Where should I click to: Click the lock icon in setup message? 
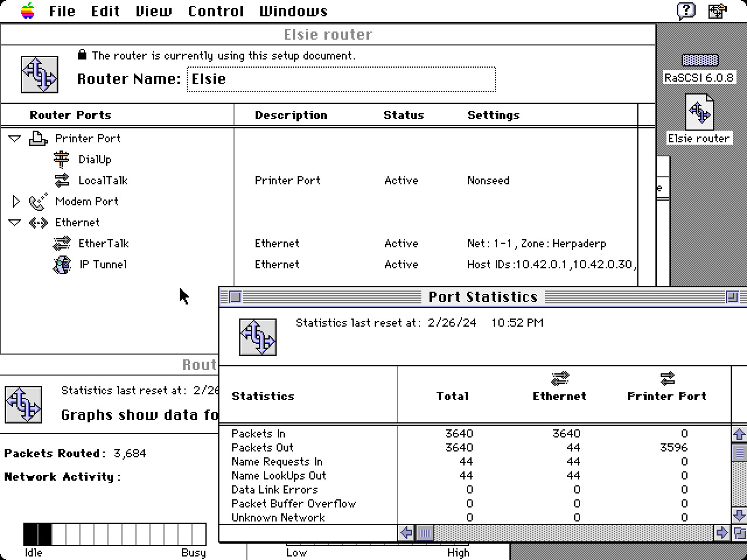point(82,55)
